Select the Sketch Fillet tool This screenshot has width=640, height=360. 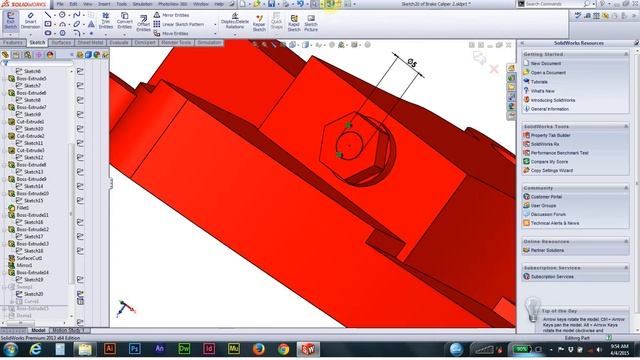point(77,33)
